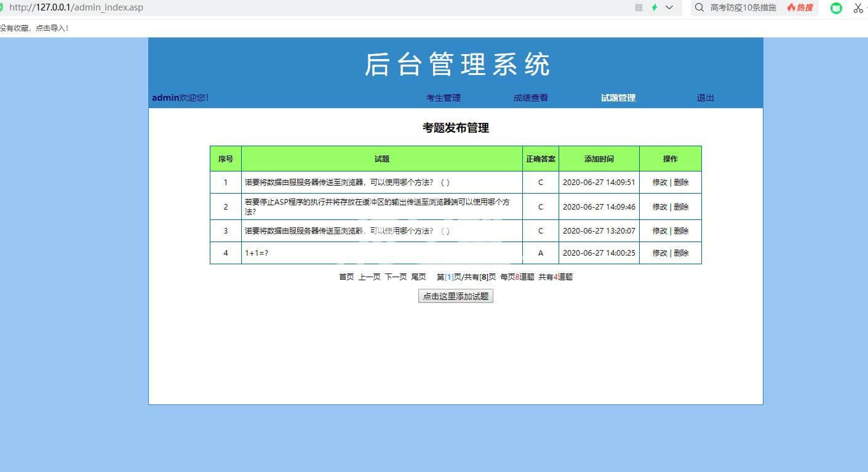Click the magnifier search icon
The image size is (868, 472).
pyautogui.click(x=699, y=8)
